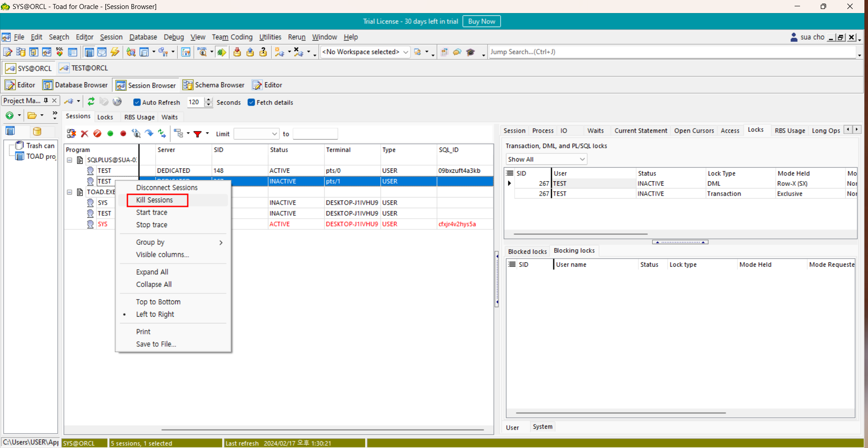
Task: Open the Current Statement detail tab
Action: point(641,130)
